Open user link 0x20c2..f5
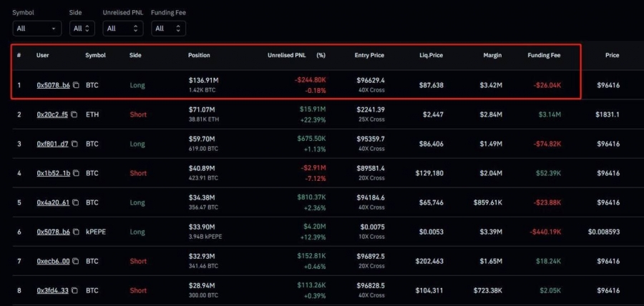Viewport: 644px width, 306px height. click(x=52, y=115)
